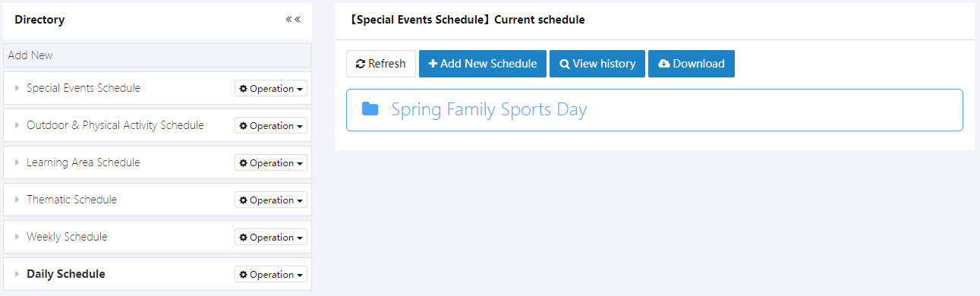980x296 pixels.
Task: Open the Spring Family Sports Day schedule
Action: 489,109
